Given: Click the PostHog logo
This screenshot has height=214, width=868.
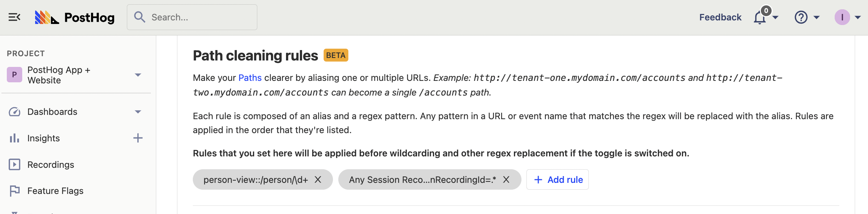Looking at the screenshot, I should click(75, 17).
